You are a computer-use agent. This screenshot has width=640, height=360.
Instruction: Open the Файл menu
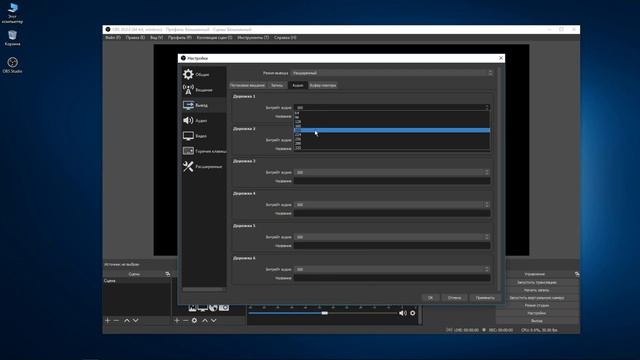point(113,38)
